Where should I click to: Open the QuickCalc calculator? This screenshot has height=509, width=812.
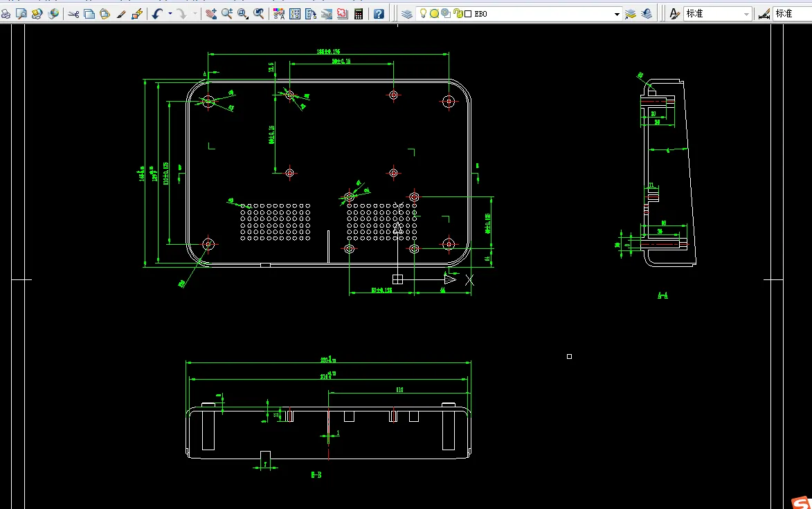pos(359,14)
